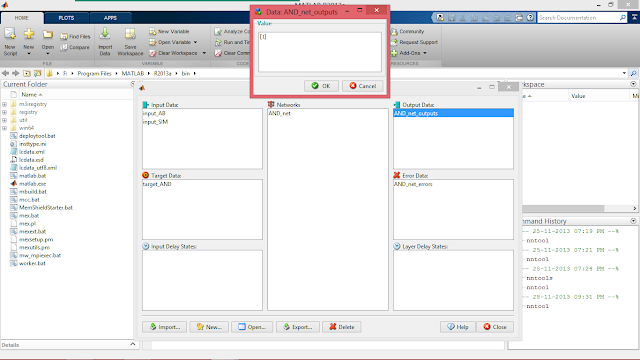Click the folder path search icon
The height and width of the screenshot is (360, 640).
(633, 73)
